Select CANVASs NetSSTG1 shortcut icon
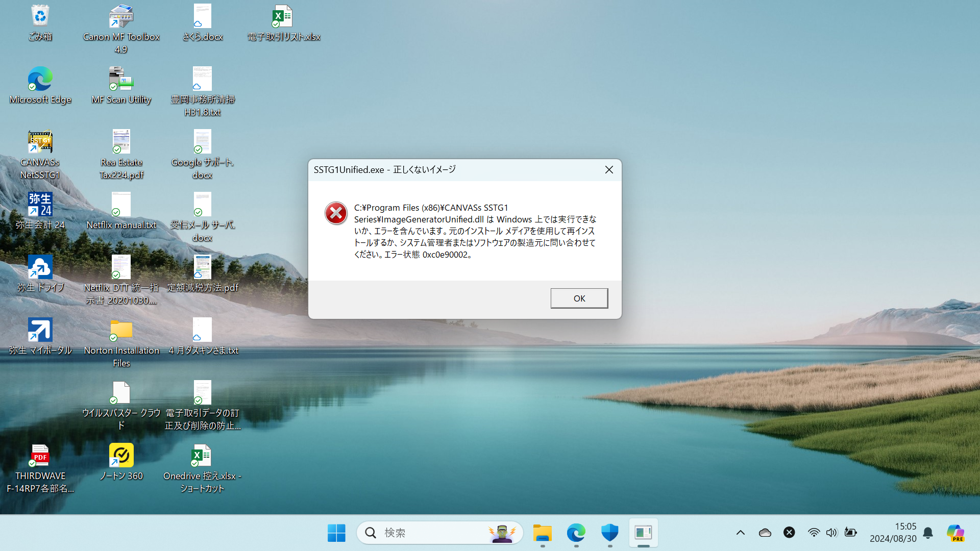980x551 pixels. coord(40,155)
